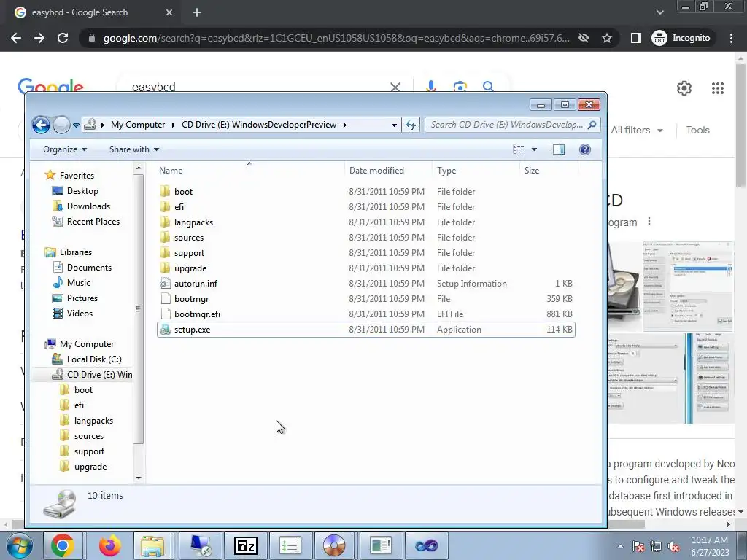Click the Explorer Forward arrow button

(x=61, y=125)
